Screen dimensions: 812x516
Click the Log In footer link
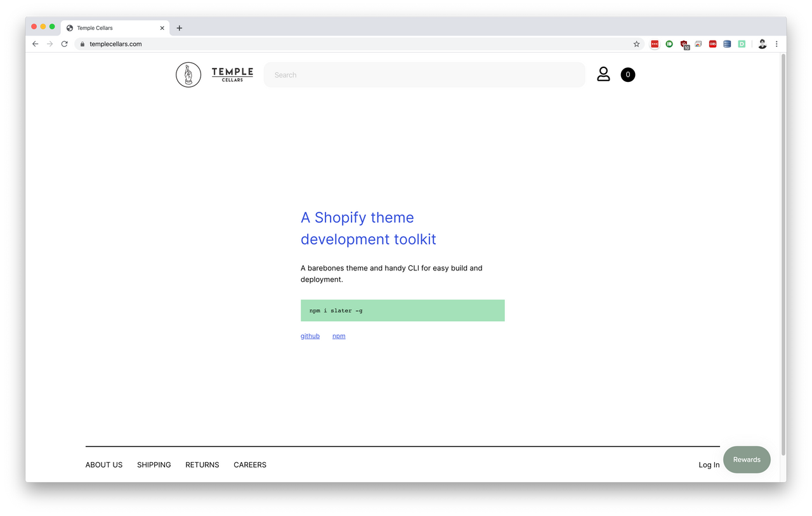point(709,465)
